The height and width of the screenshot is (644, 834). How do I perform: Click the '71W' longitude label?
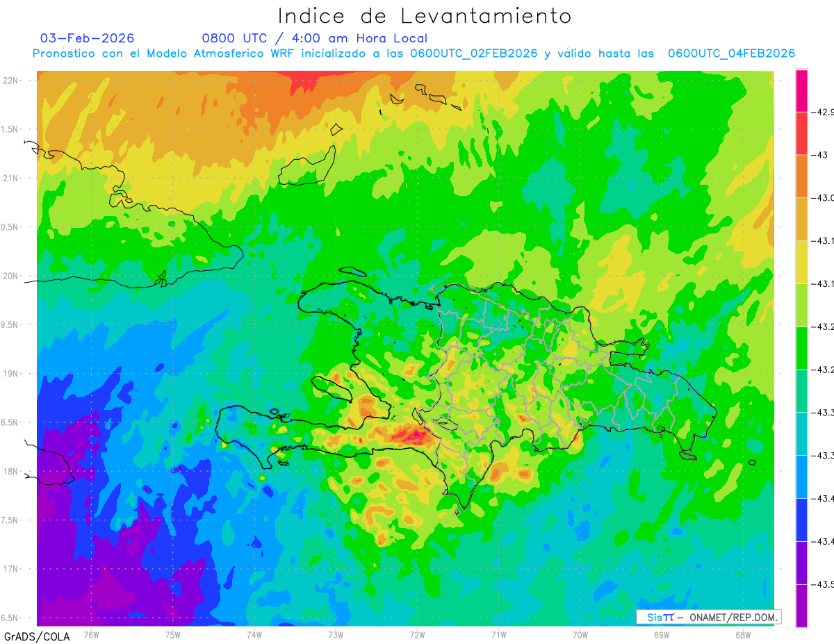(x=498, y=634)
